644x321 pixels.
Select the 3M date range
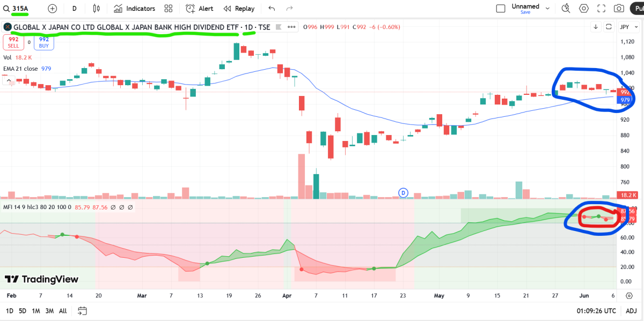click(x=49, y=311)
